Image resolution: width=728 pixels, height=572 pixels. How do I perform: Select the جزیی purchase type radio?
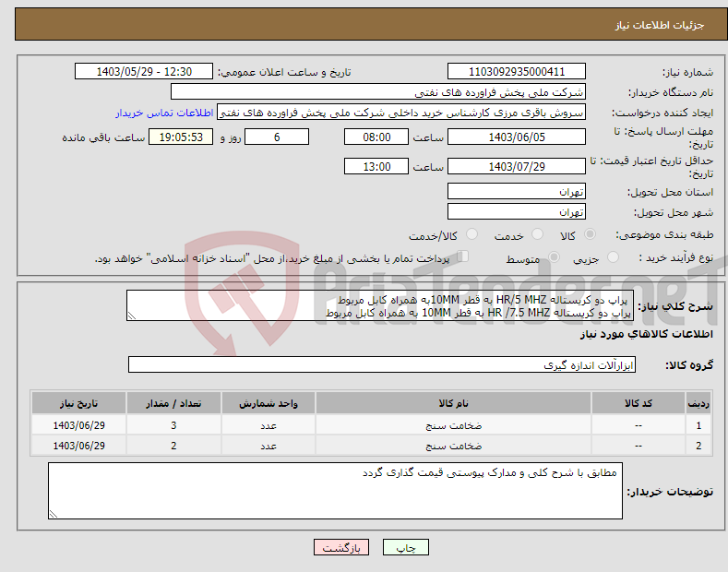pyautogui.click(x=613, y=257)
